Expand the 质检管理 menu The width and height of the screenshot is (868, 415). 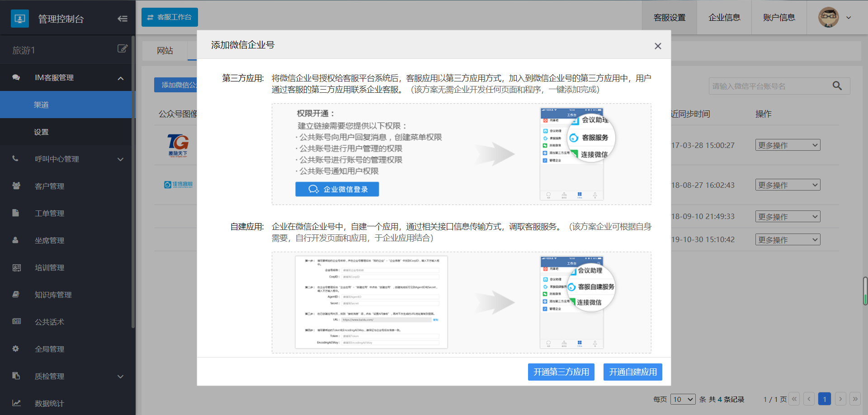tap(120, 377)
